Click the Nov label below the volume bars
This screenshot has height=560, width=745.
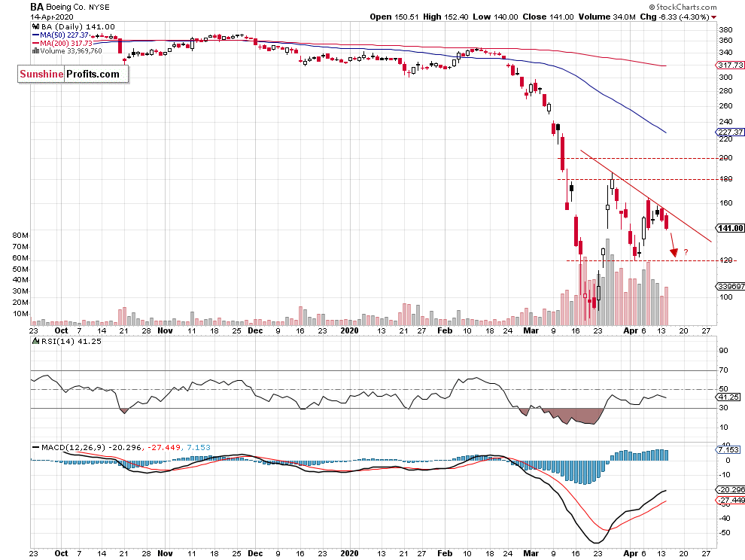click(166, 330)
